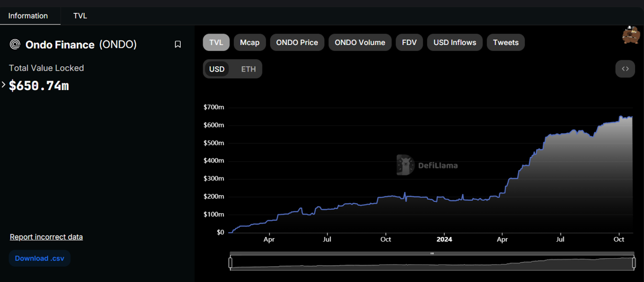Image resolution: width=644 pixels, height=282 pixels.
Task: Click the $0 y-axis label
Action: tap(220, 232)
